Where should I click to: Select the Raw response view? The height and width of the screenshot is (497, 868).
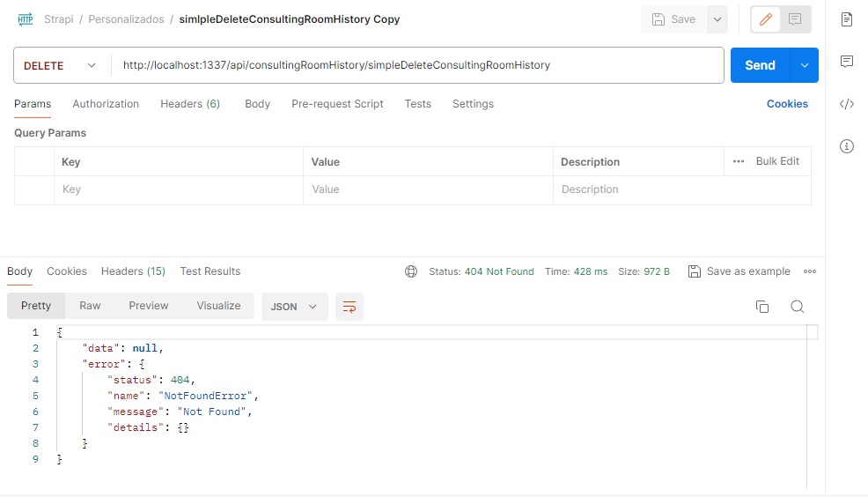(90, 306)
